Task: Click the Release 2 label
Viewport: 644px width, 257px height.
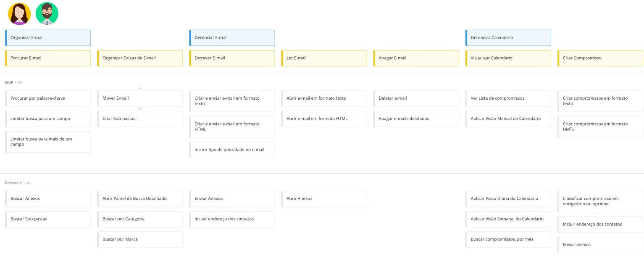Action: tap(13, 183)
